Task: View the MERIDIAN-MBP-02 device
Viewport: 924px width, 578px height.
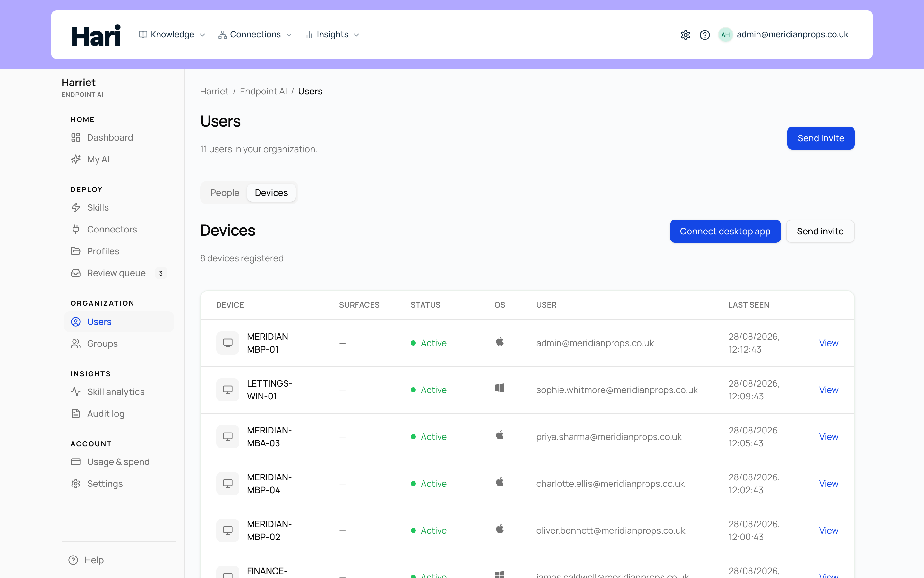Action: click(828, 530)
